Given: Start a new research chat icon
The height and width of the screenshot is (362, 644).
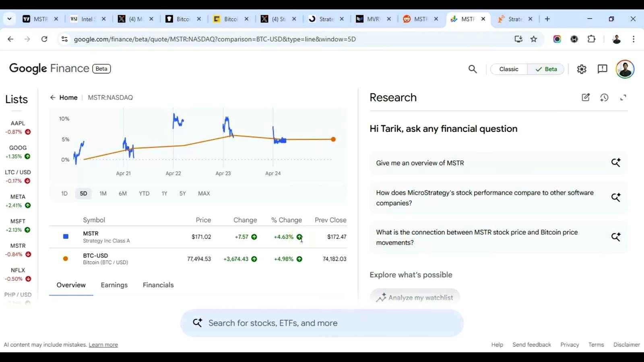Looking at the screenshot, I should click(x=586, y=97).
